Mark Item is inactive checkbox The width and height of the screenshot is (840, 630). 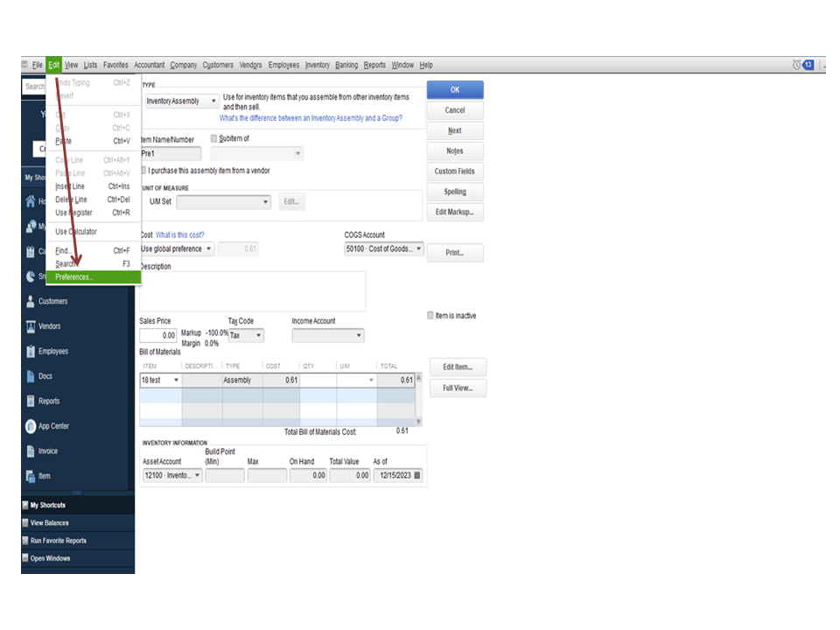[430, 316]
